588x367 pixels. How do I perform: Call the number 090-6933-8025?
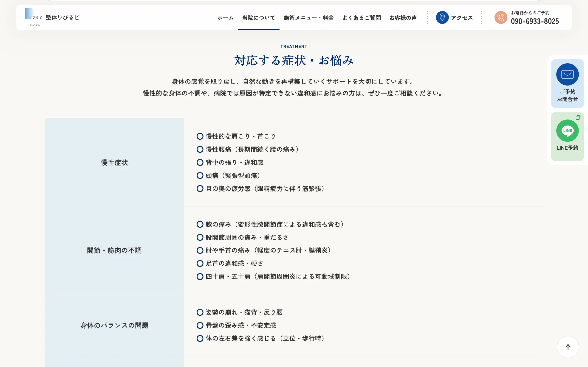(x=534, y=21)
